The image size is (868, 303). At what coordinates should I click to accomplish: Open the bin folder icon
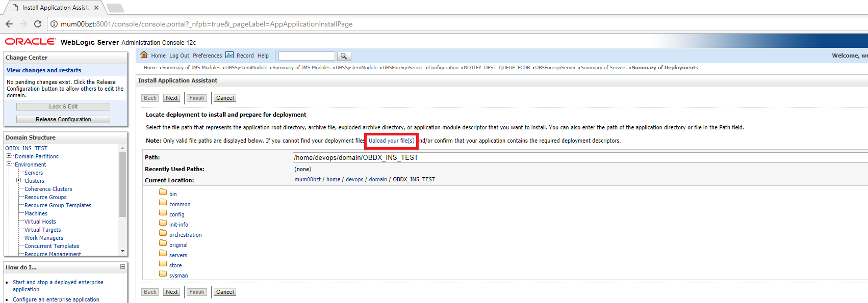[x=163, y=192]
